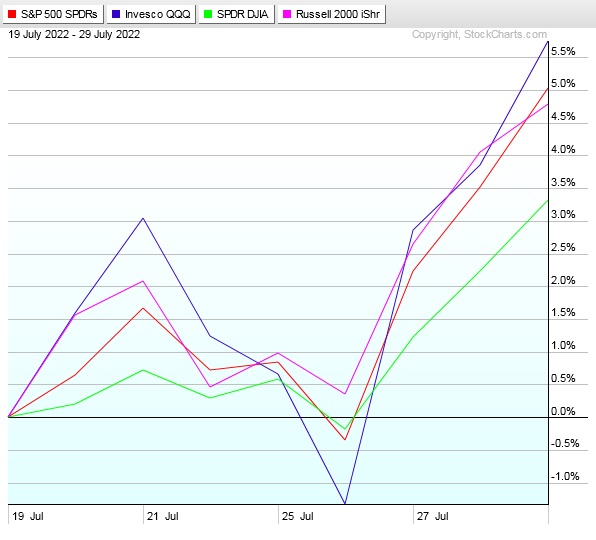Click the 27 Jul date axis label
The width and height of the screenshot is (596, 540).
[x=433, y=516]
